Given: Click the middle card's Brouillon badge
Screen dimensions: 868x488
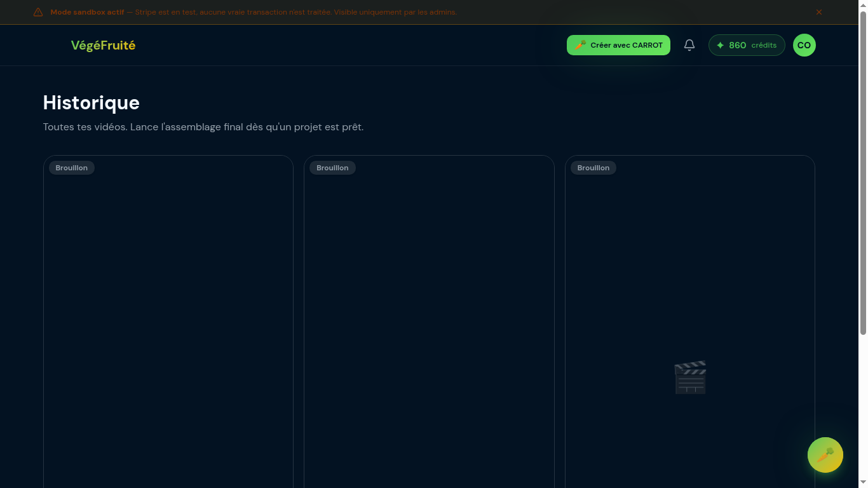Looking at the screenshot, I should coord(332,168).
